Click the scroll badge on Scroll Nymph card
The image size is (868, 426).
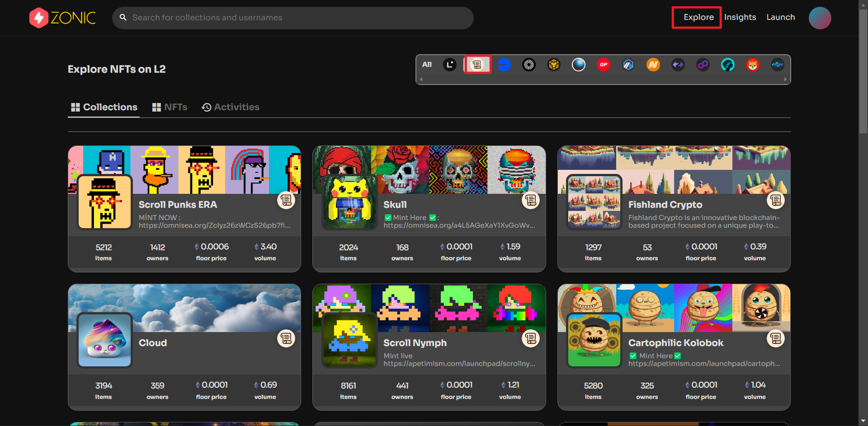(531, 338)
